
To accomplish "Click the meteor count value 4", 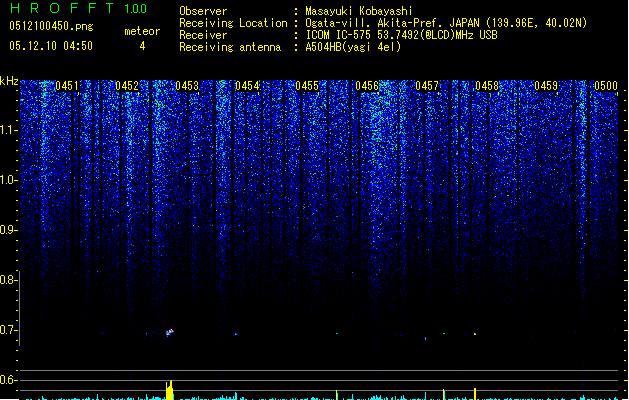I will tap(142, 46).
